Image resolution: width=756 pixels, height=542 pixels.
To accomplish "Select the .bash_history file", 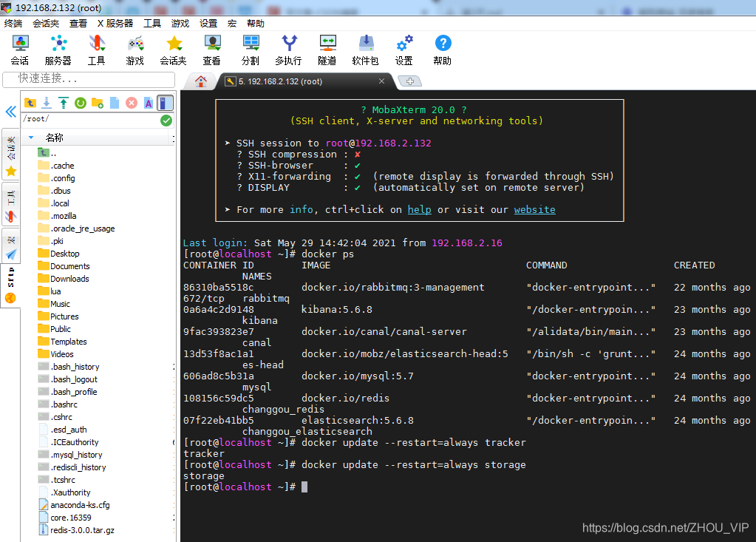I will tap(69, 367).
